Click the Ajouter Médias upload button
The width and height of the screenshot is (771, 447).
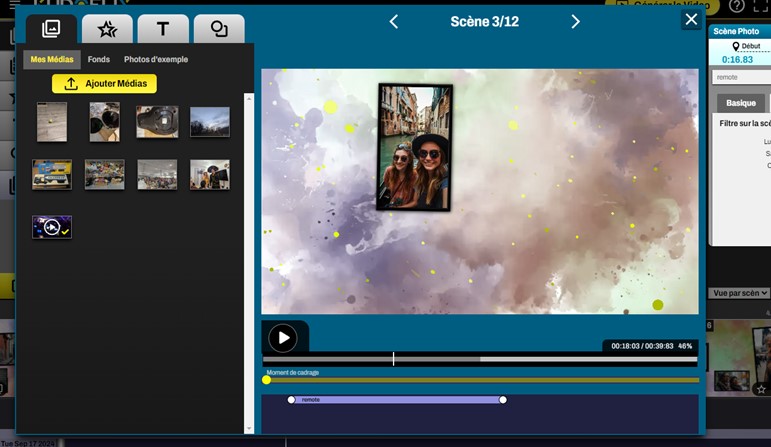104,84
